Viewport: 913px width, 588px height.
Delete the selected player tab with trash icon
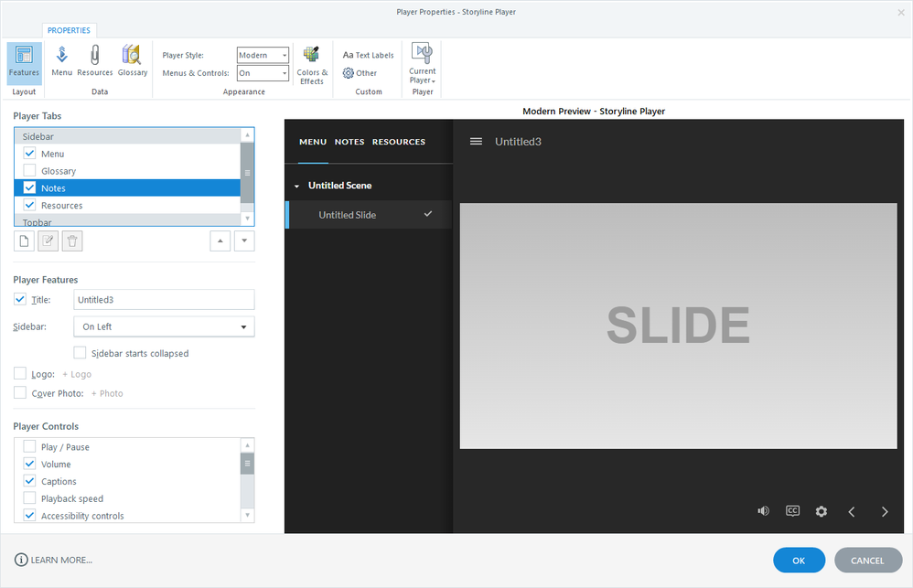pyautogui.click(x=73, y=241)
